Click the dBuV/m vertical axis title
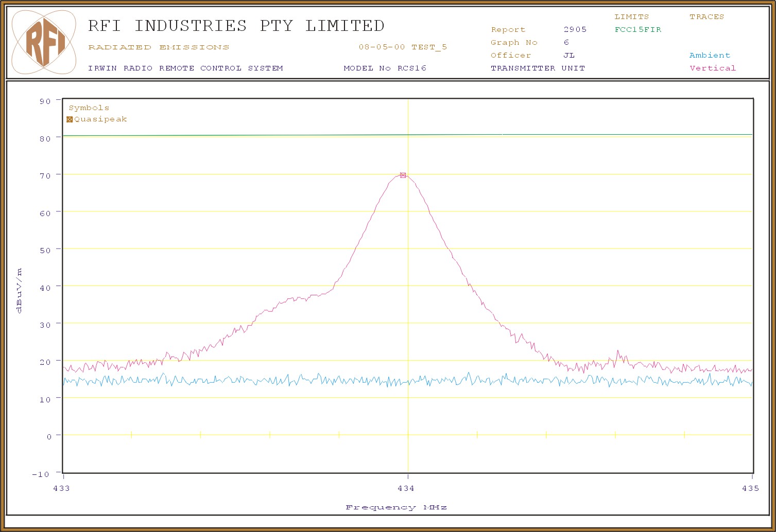This screenshot has width=776, height=532. (19, 291)
